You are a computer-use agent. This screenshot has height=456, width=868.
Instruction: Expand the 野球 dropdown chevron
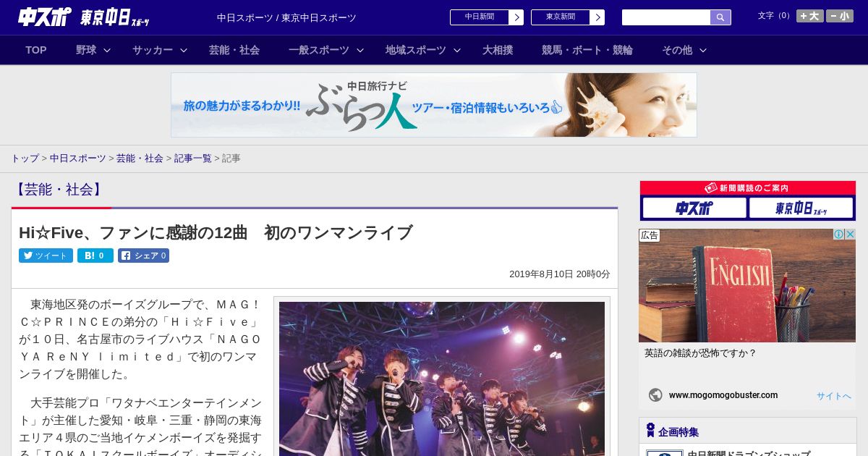click(x=107, y=50)
